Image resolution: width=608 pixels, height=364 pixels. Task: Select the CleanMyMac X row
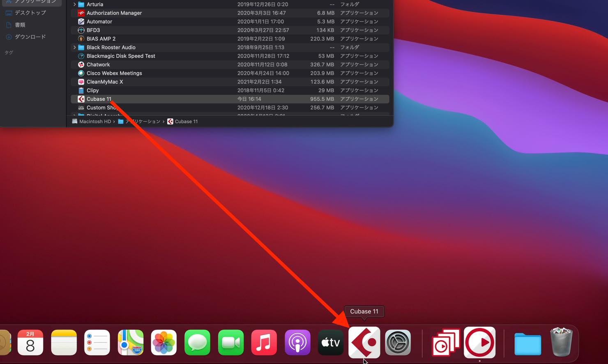point(230,82)
